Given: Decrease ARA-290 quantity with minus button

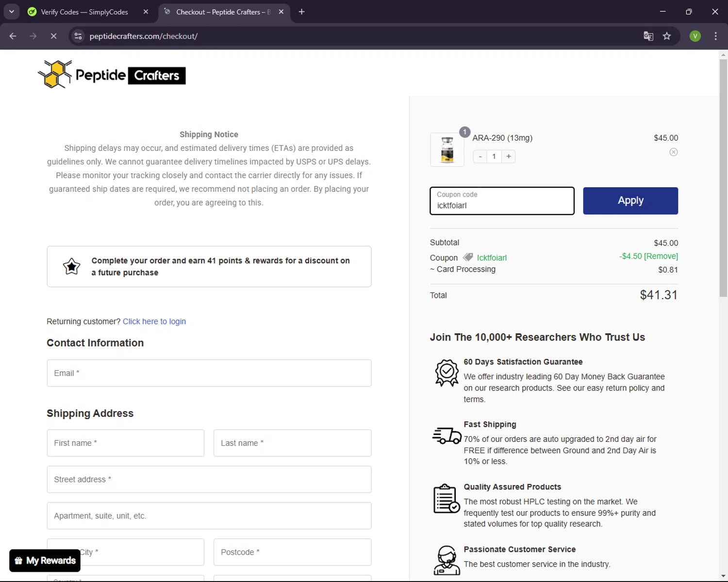Looking at the screenshot, I should [480, 156].
